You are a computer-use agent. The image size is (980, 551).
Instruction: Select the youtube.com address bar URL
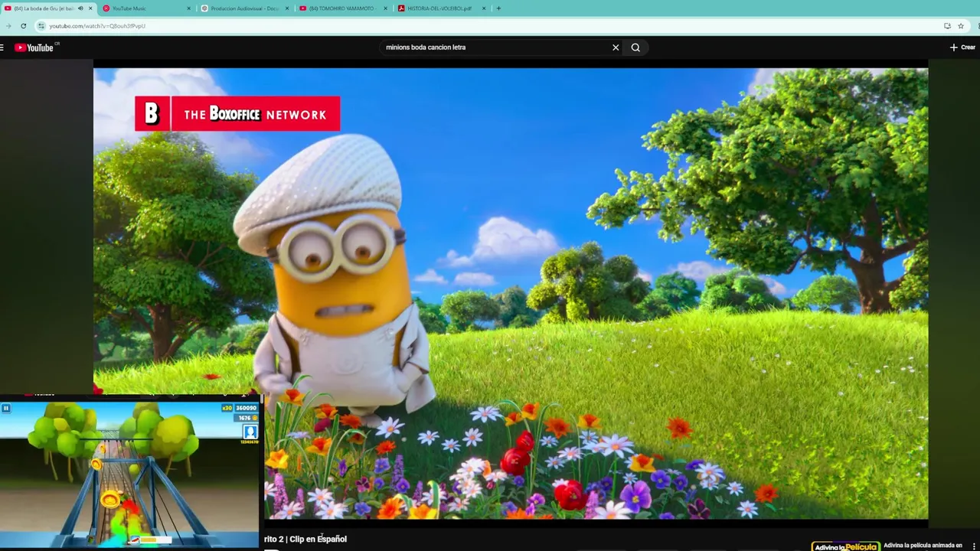[x=97, y=26]
